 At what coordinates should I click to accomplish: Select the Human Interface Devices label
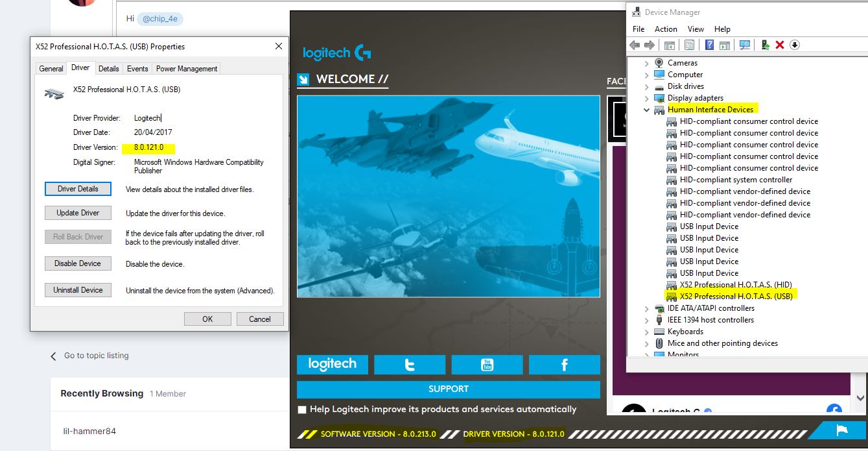tap(710, 110)
